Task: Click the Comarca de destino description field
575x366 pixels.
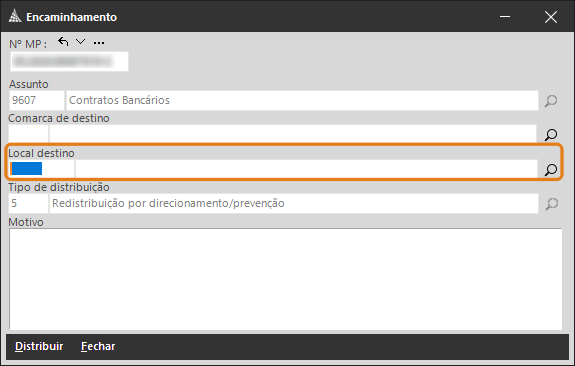Action: [293, 134]
